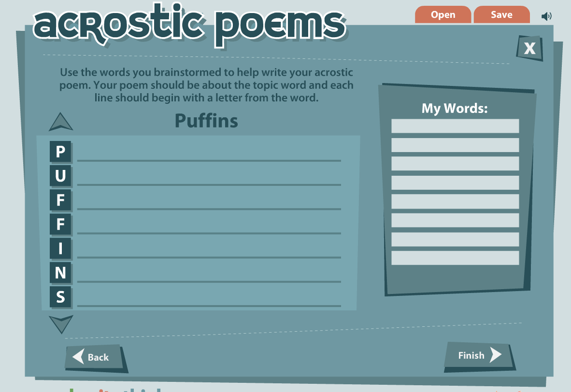571x392 pixels.
Task: Click the up arrow above the letter column
Action: tap(60, 122)
